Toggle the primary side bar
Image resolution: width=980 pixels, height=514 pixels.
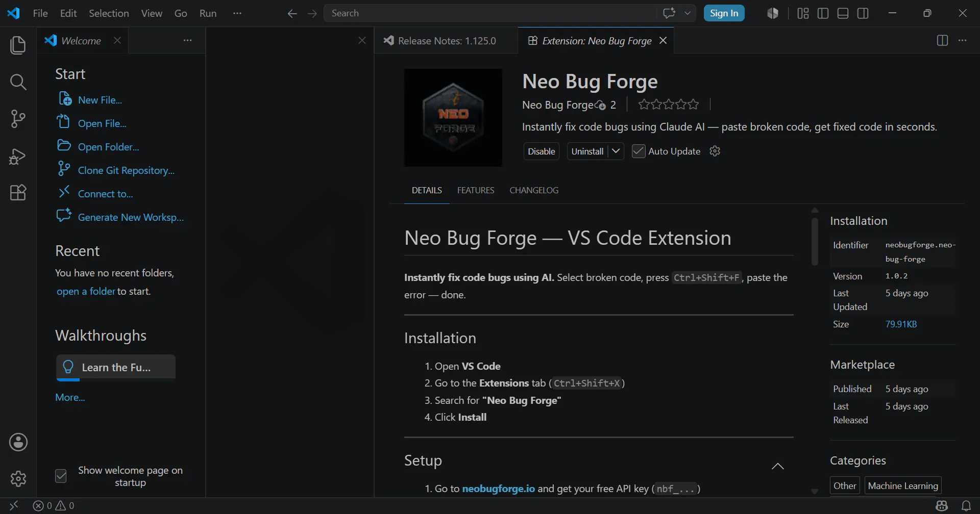tap(823, 13)
